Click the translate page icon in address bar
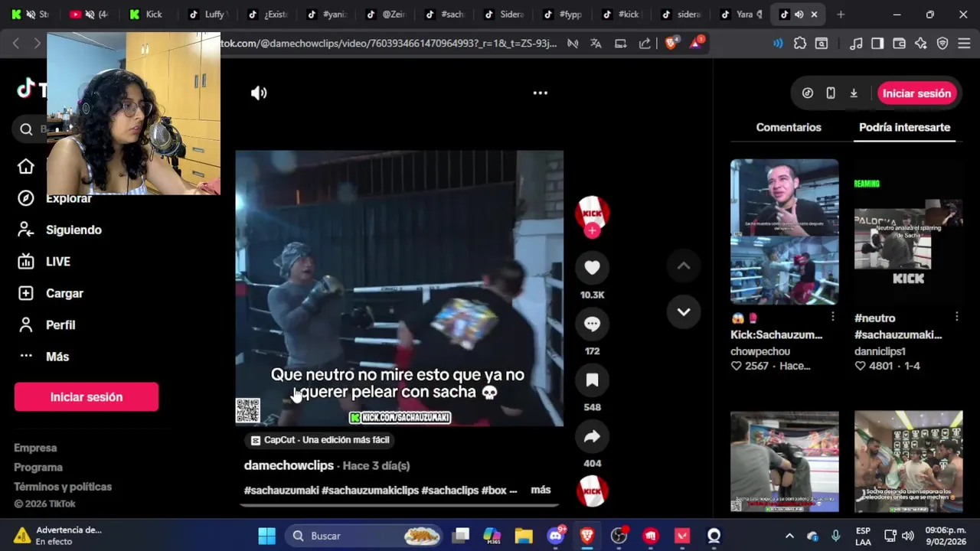Image resolution: width=980 pixels, height=551 pixels. pos(596,44)
